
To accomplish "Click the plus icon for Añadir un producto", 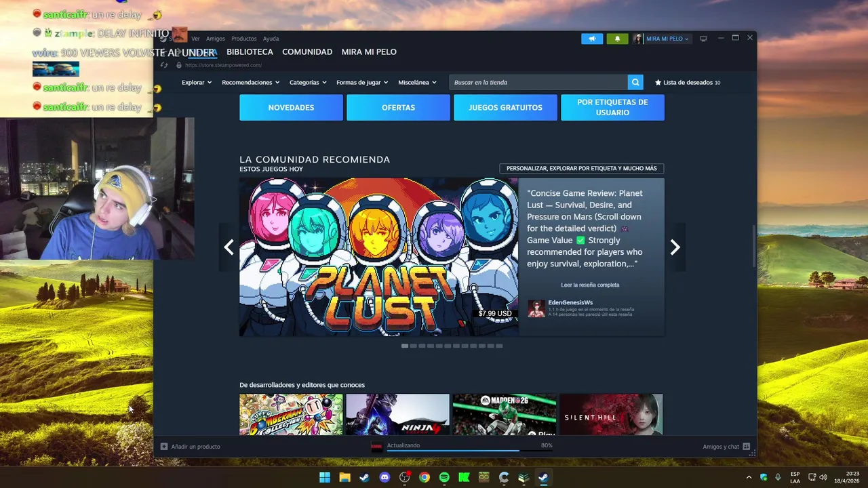I will [x=164, y=447].
